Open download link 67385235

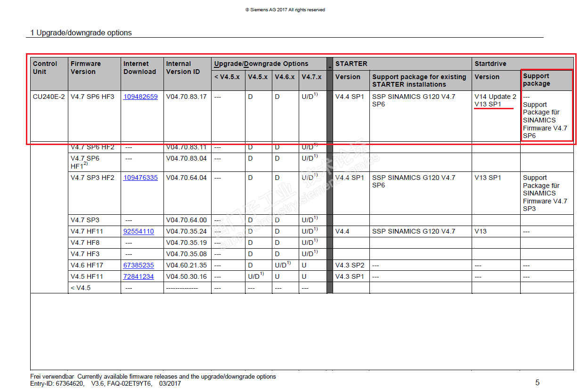[139, 265]
